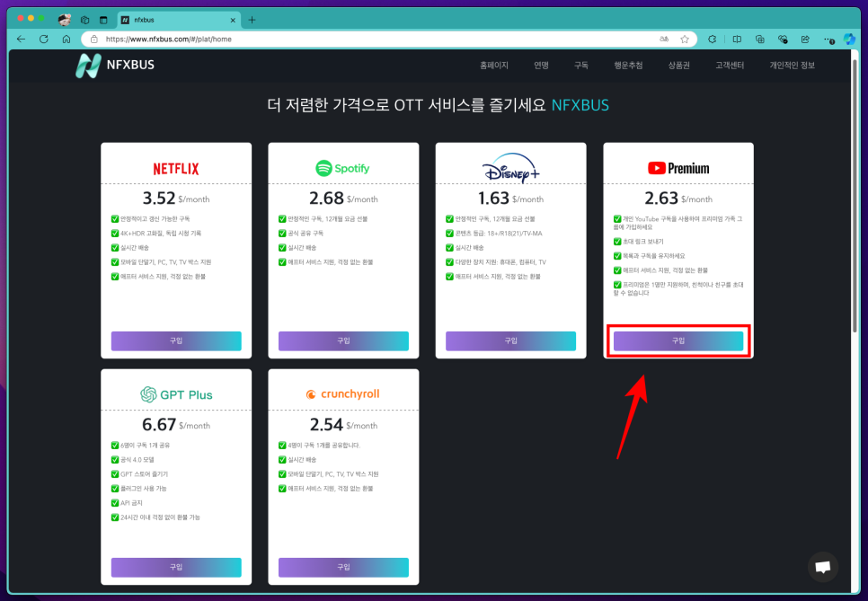Image resolution: width=868 pixels, height=601 pixels.
Task: Open the Edge profile avatar
Action: [64, 20]
